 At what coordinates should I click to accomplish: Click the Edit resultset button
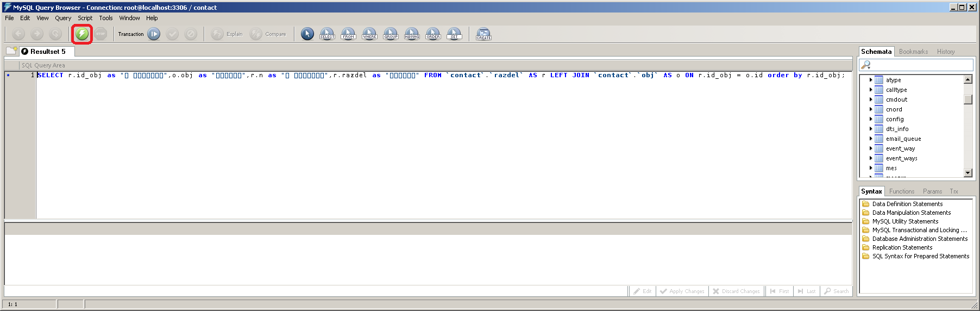pos(642,291)
